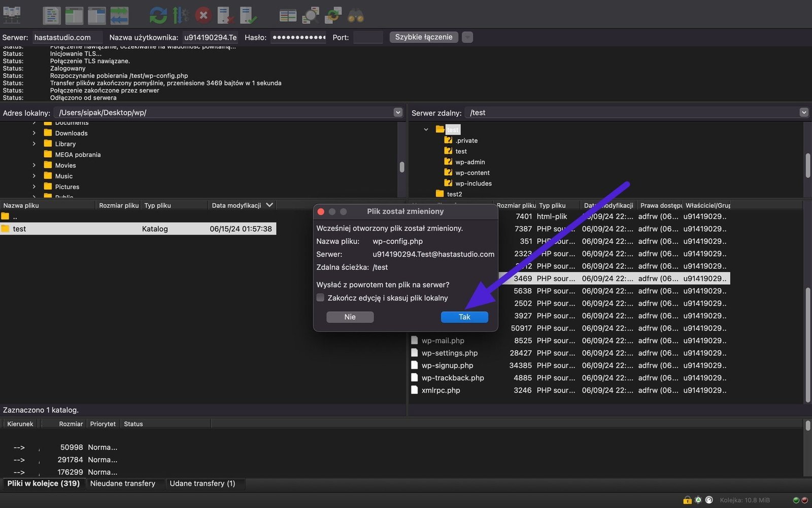Image resolution: width=812 pixels, height=508 pixels.
Task: Click the Szybkie łączenie button
Action: click(423, 37)
